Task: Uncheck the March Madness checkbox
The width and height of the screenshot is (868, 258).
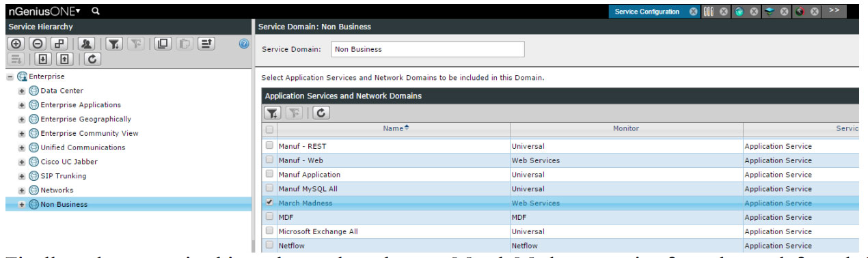Action: point(269,203)
